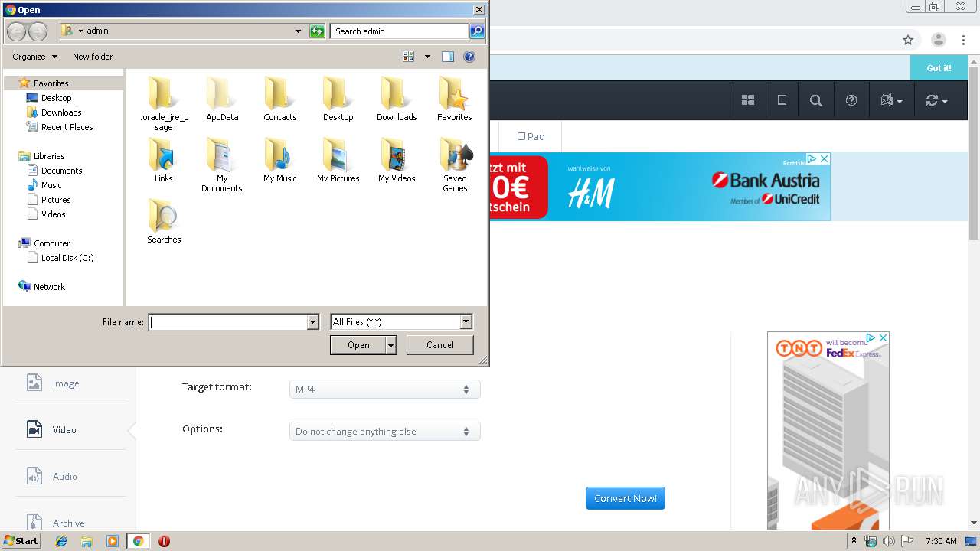980x551 pixels.
Task: Select the Links folder
Action: (164, 161)
